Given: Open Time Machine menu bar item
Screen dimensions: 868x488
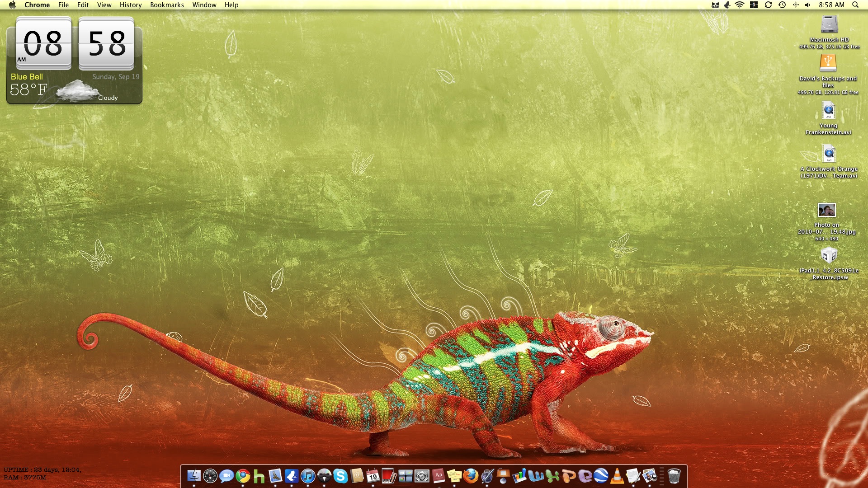Looking at the screenshot, I should [x=782, y=5].
